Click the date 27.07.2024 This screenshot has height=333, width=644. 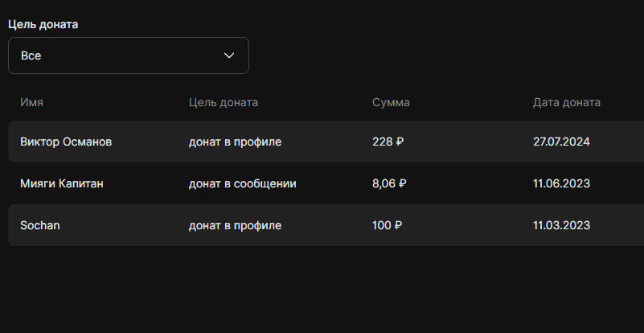(561, 142)
